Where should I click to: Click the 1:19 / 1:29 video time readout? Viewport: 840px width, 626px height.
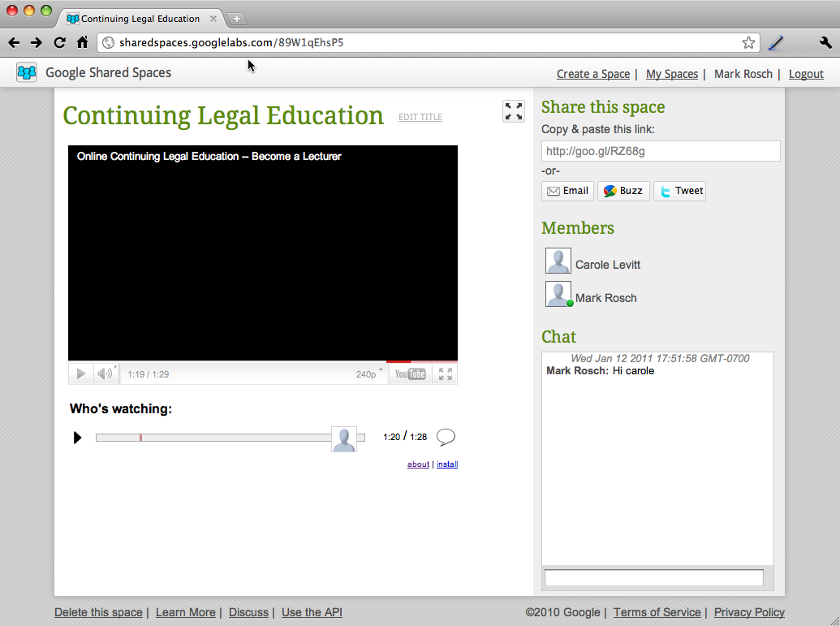[x=148, y=374]
